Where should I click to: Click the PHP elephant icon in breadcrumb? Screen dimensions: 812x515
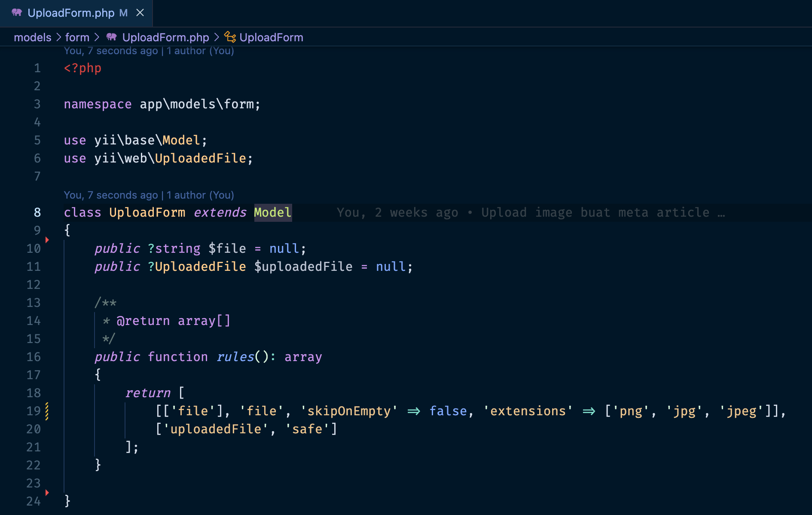tap(112, 37)
